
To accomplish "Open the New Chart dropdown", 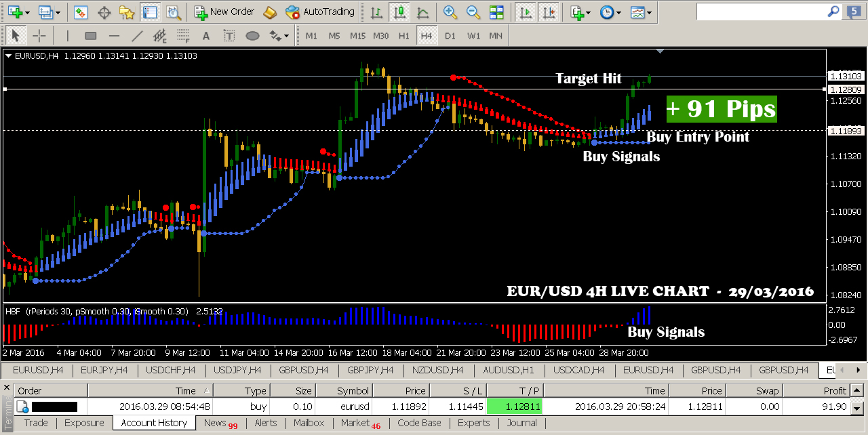I will (18, 12).
